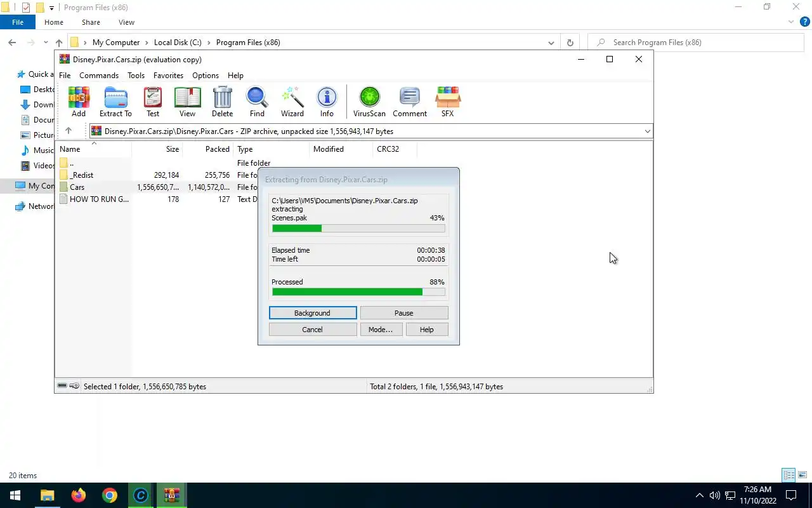Click the Find magnifier icon
The width and height of the screenshot is (812, 508).
257,102
